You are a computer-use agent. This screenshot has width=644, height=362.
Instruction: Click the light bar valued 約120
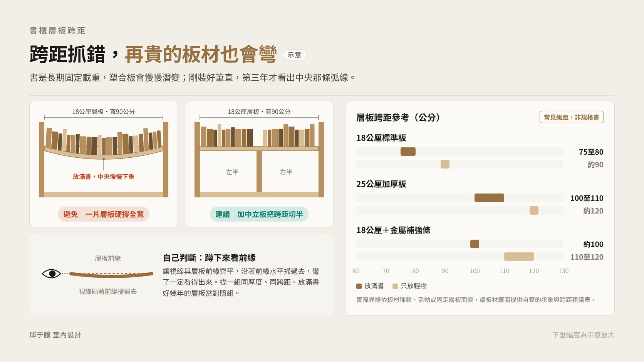(534, 210)
